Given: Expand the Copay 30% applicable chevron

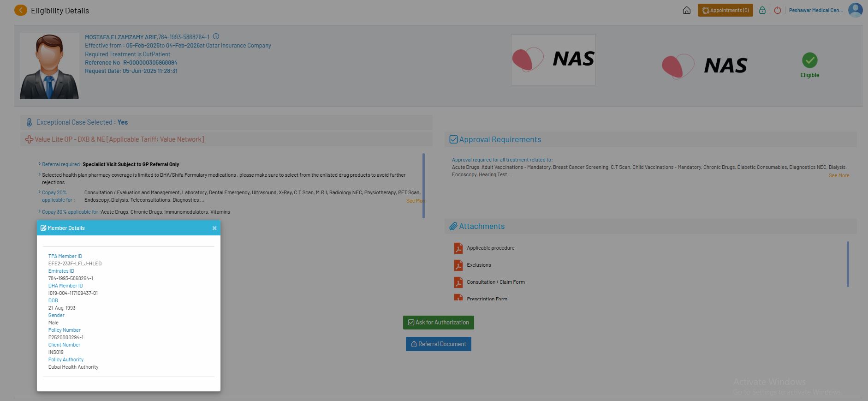Looking at the screenshot, I should coord(40,211).
